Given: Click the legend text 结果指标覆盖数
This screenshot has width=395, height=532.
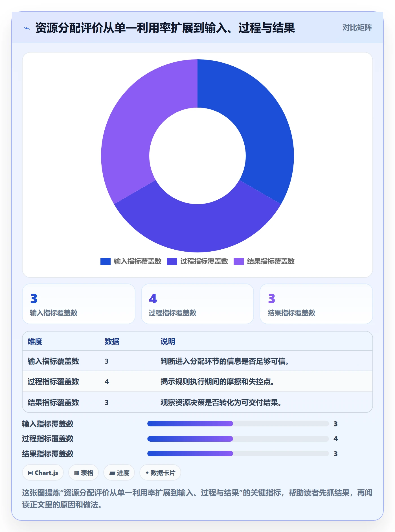Looking at the screenshot, I should click(271, 261).
